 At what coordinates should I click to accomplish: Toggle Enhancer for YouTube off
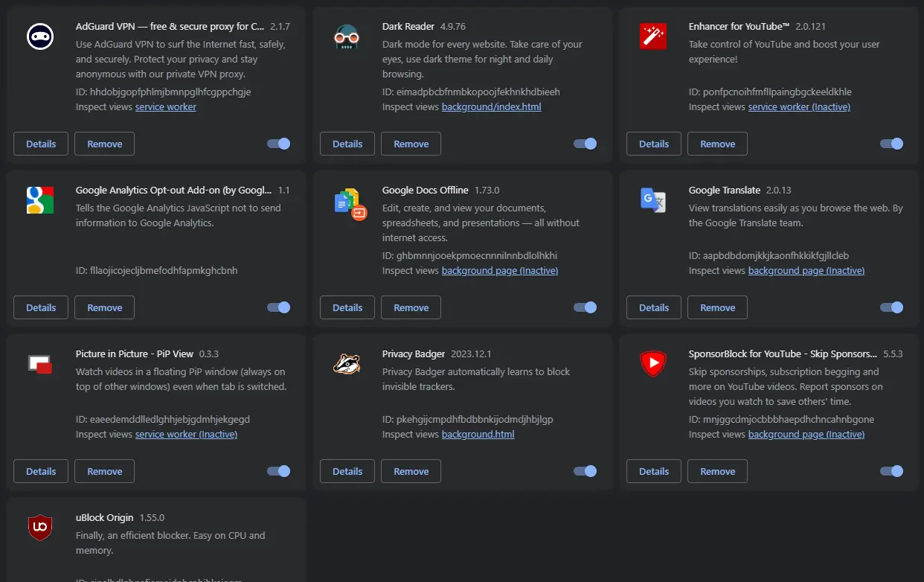click(892, 144)
